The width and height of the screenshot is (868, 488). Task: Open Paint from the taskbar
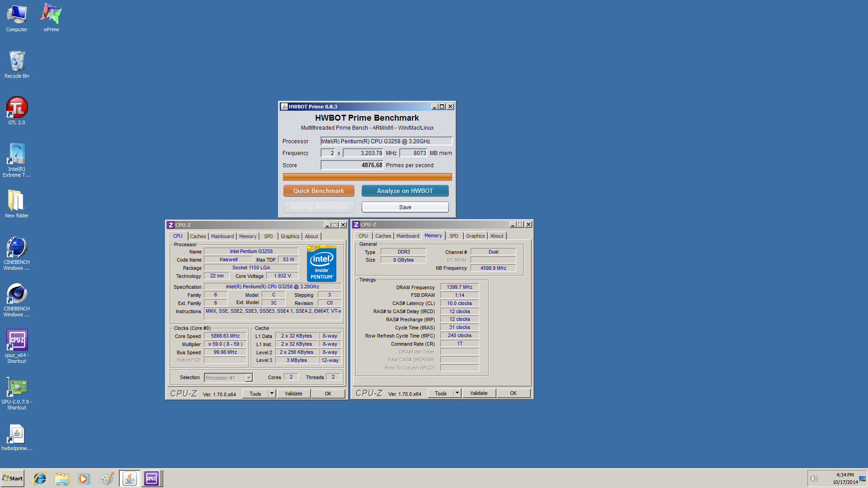pos(107,479)
